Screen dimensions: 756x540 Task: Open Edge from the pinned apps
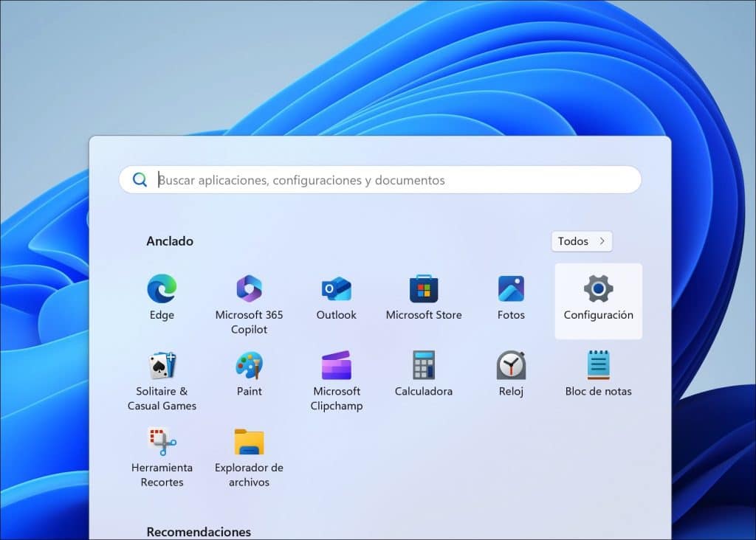[x=162, y=298]
